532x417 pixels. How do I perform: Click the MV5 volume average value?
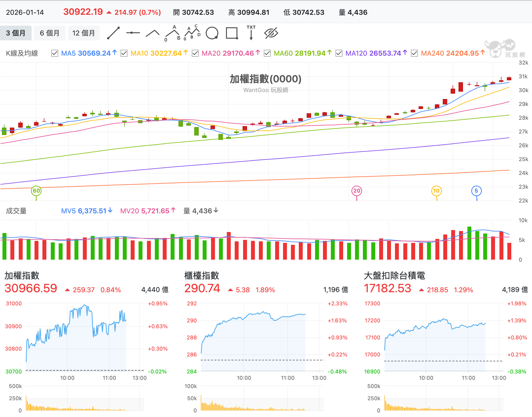[86, 211]
